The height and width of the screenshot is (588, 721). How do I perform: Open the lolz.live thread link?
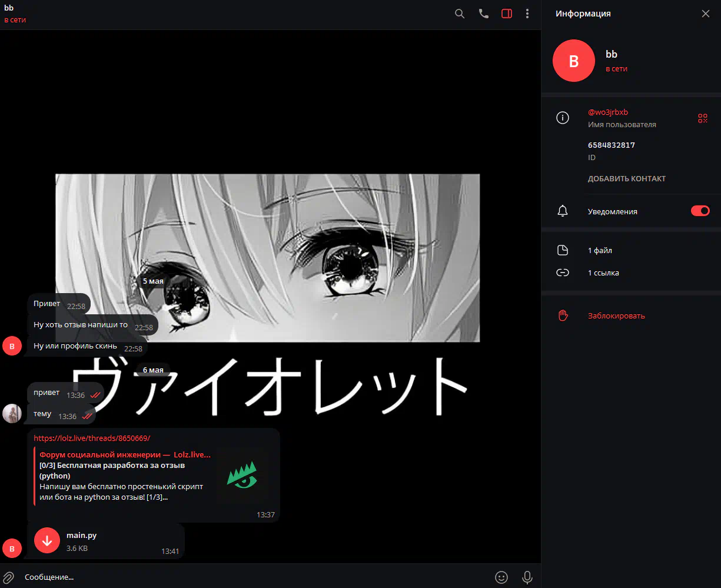(x=92, y=438)
